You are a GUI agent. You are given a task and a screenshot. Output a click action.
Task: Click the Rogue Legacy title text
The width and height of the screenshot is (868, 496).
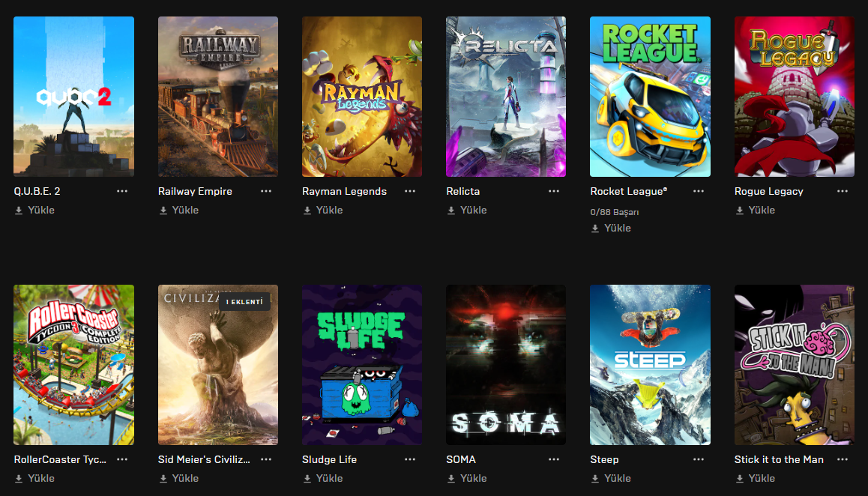[769, 191]
